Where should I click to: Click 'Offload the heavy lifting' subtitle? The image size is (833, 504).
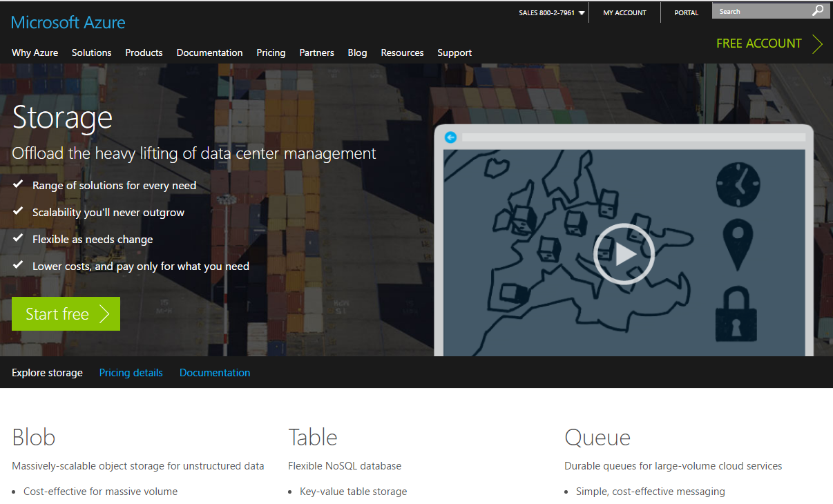click(194, 153)
